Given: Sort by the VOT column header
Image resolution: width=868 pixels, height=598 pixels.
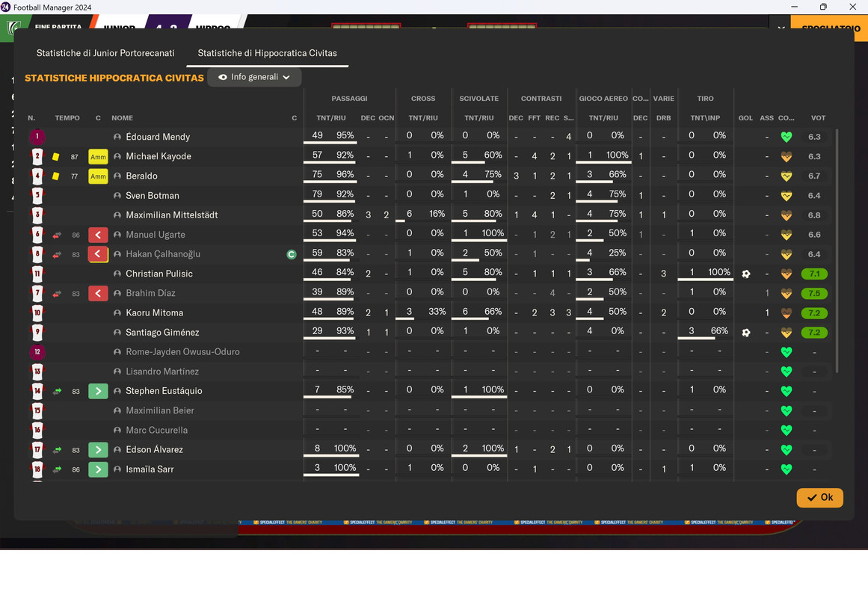Looking at the screenshot, I should click(x=818, y=118).
